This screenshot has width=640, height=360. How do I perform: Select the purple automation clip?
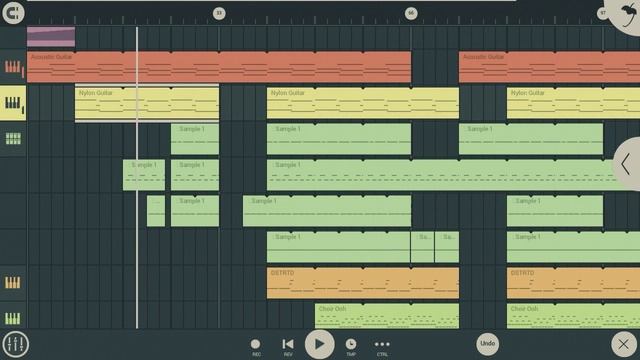[x=51, y=37]
